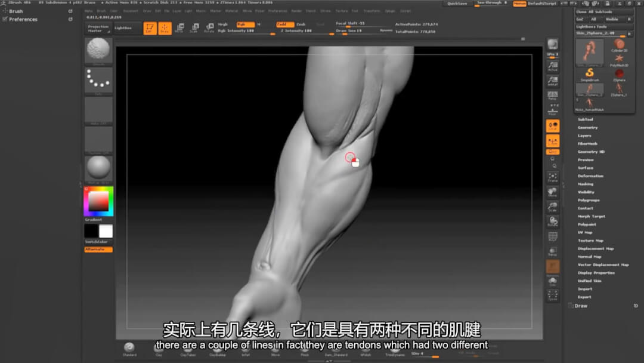The height and width of the screenshot is (363, 644).
Task: Activate the Move transform mode in top shelf
Action: [x=179, y=28]
